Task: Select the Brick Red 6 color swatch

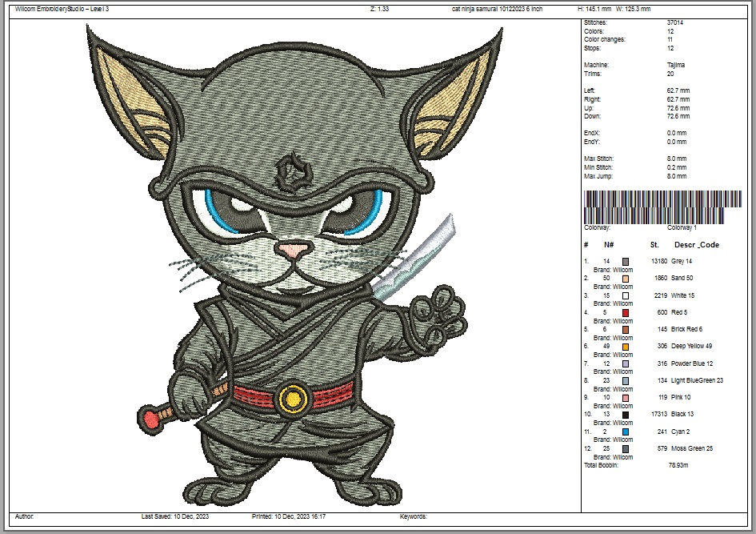Action: [626, 330]
